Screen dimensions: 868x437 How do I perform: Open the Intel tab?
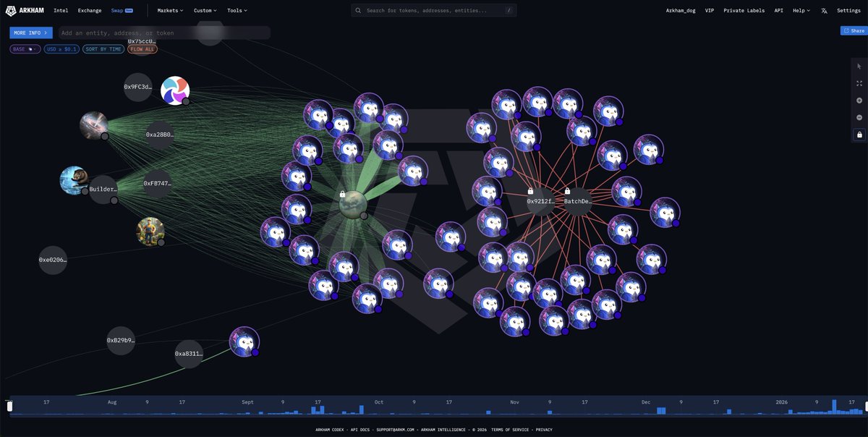[61, 11]
